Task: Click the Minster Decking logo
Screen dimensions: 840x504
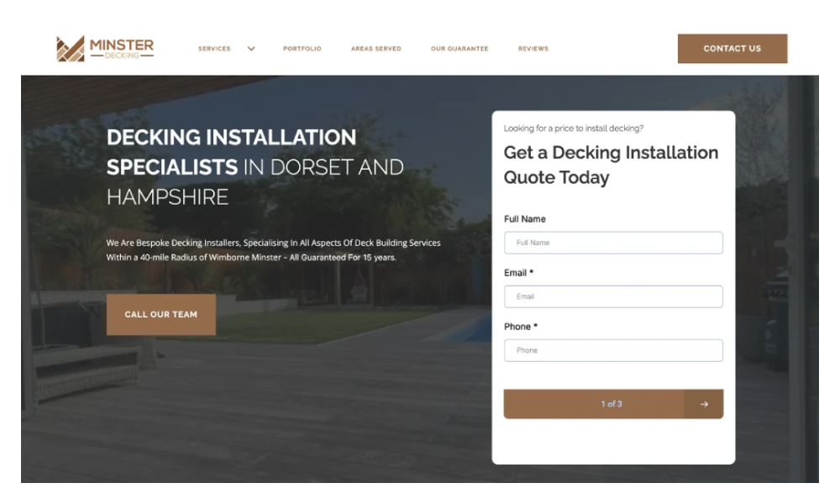Action: tap(105, 49)
